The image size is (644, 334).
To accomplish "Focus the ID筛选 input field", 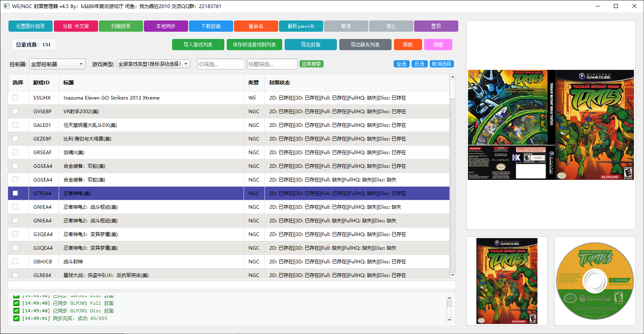I will tap(221, 64).
